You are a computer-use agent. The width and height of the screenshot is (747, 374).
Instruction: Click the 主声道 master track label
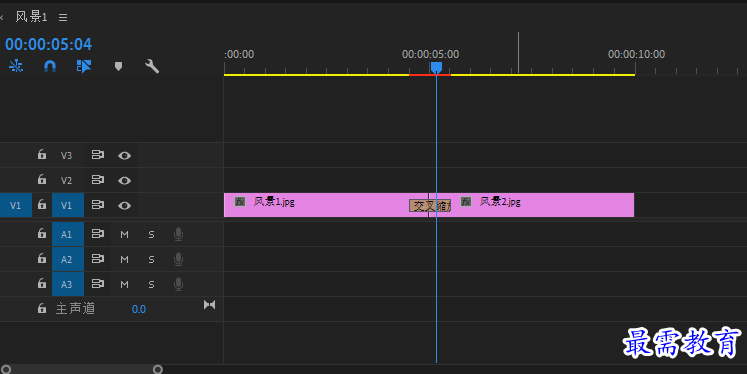pyautogui.click(x=75, y=309)
